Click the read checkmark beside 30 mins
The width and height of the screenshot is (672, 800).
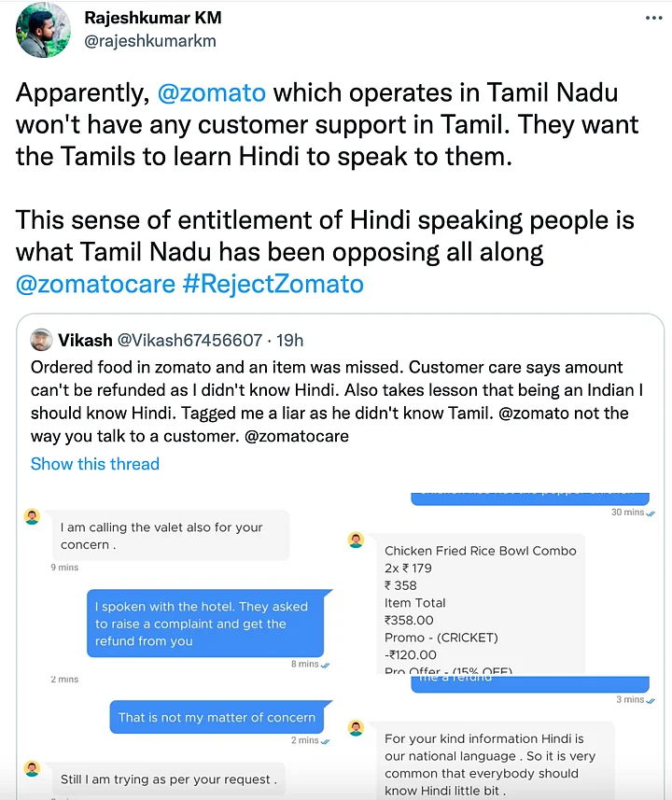(651, 512)
